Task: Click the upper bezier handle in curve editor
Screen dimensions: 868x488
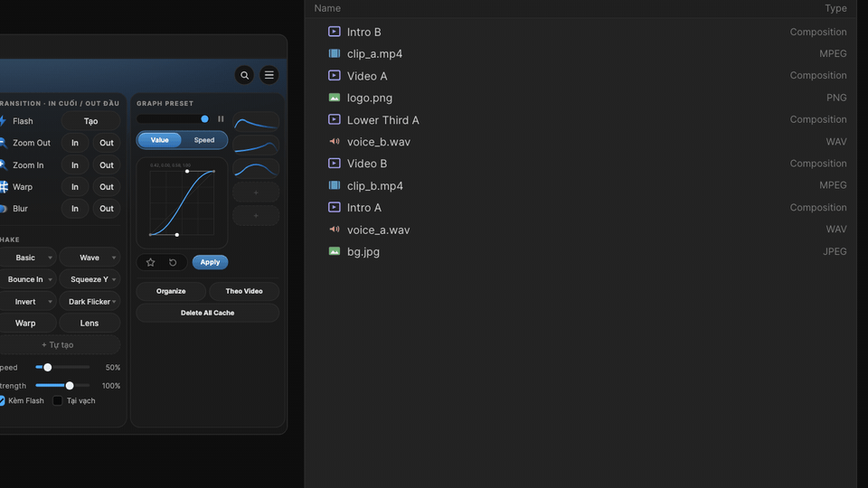Action: click(x=187, y=171)
